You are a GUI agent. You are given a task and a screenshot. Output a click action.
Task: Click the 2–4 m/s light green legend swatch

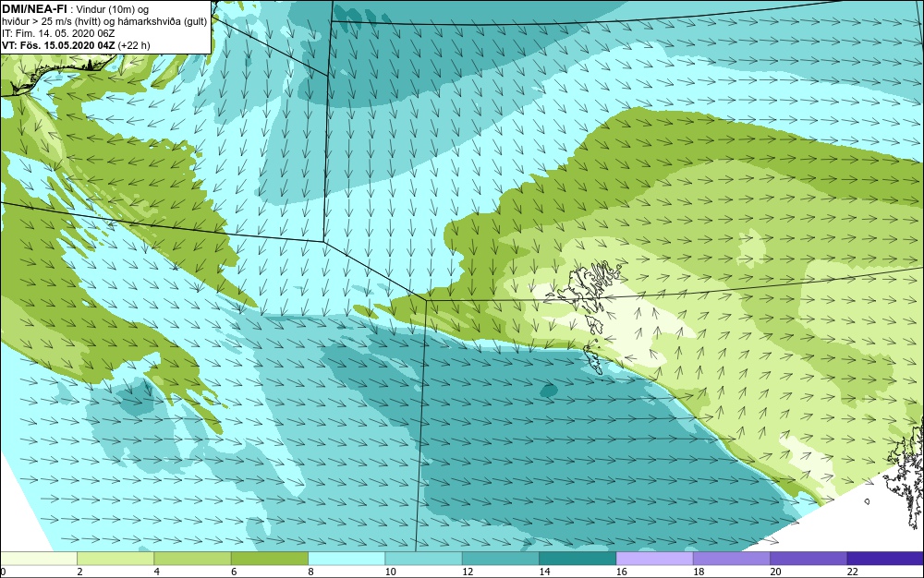[115, 559]
